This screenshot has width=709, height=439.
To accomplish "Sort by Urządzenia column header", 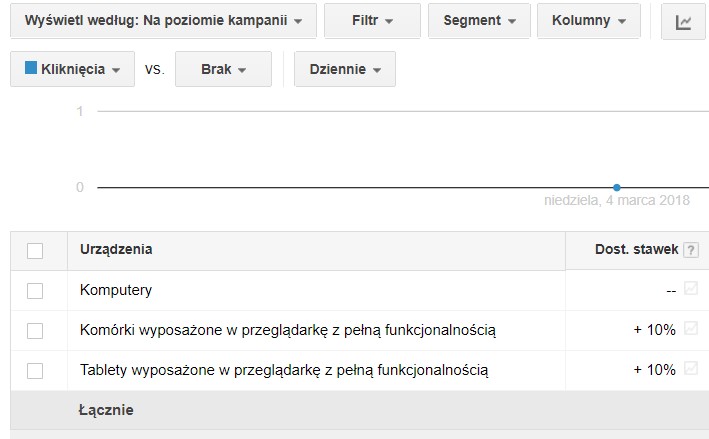I will (x=116, y=250).
